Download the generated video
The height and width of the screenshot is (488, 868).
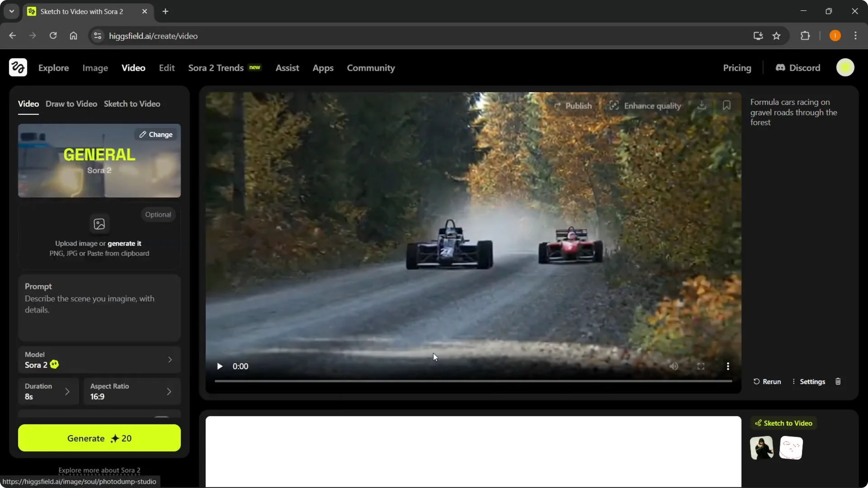(701, 105)
